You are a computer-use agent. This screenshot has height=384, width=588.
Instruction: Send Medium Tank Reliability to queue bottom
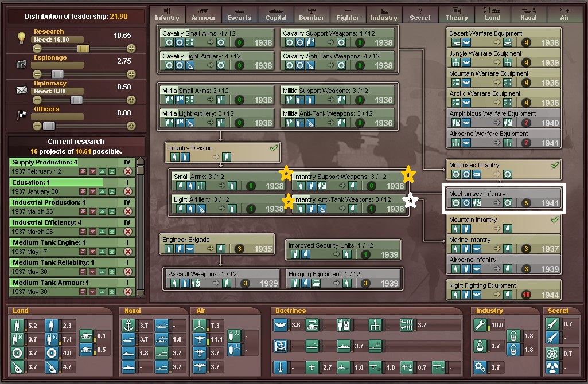click(x=83, y=272)
